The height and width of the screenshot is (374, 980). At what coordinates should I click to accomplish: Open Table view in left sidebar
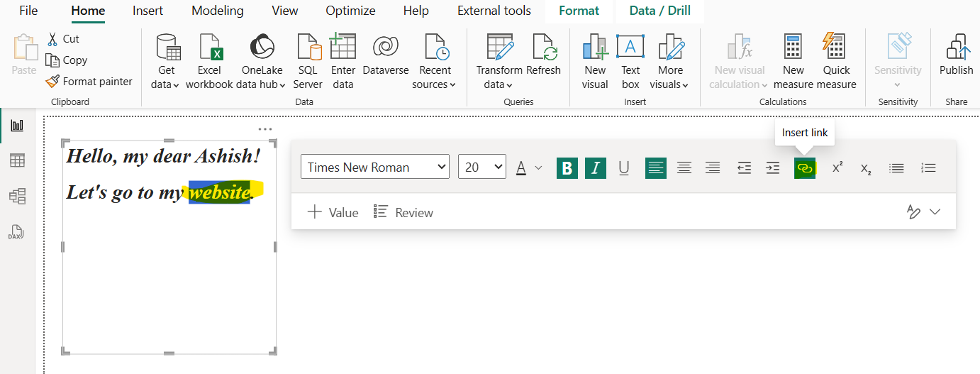click(x=17, y=161)
